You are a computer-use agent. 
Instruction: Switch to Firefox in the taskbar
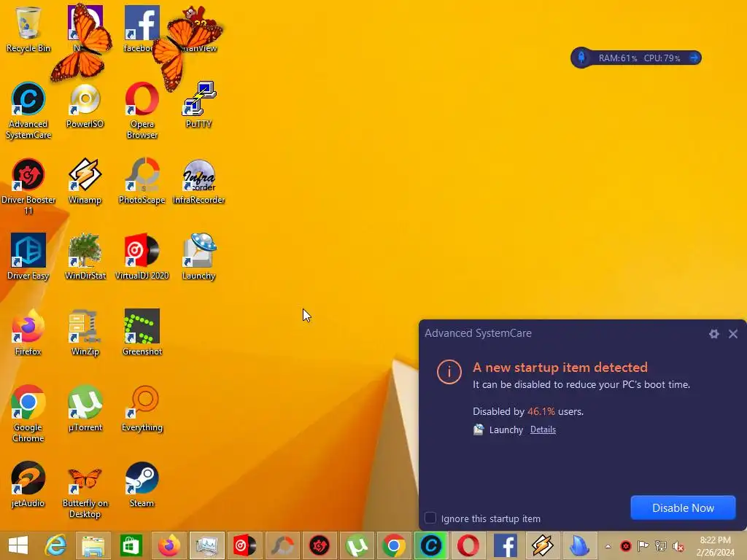pos(169,545)
